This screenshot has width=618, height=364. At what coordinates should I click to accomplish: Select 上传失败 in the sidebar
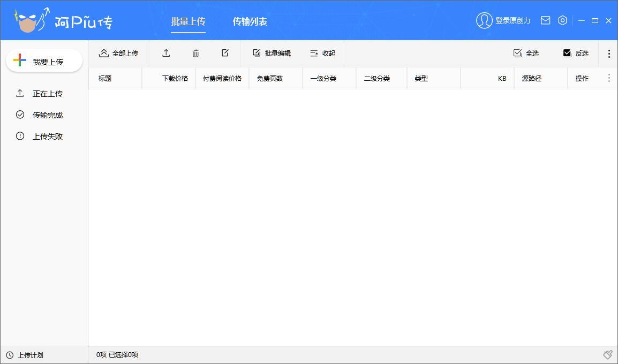click(x=47, y=136)
